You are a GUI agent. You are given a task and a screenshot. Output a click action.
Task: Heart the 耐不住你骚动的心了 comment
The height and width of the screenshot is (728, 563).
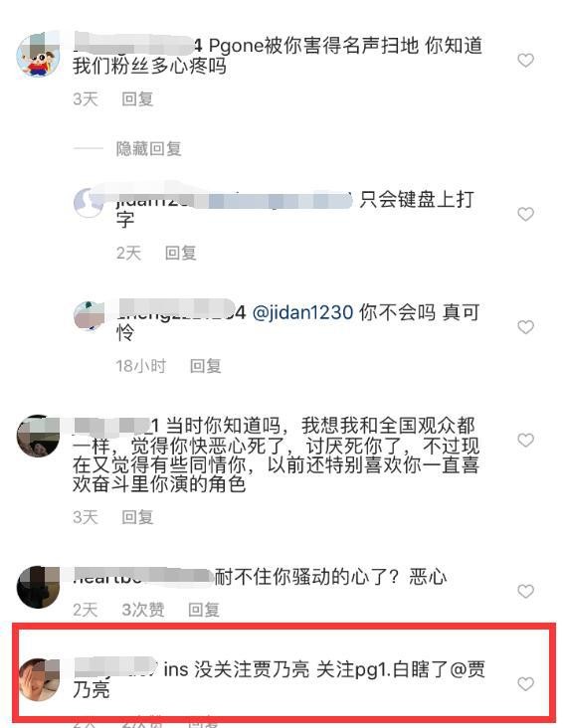point(525,591)
